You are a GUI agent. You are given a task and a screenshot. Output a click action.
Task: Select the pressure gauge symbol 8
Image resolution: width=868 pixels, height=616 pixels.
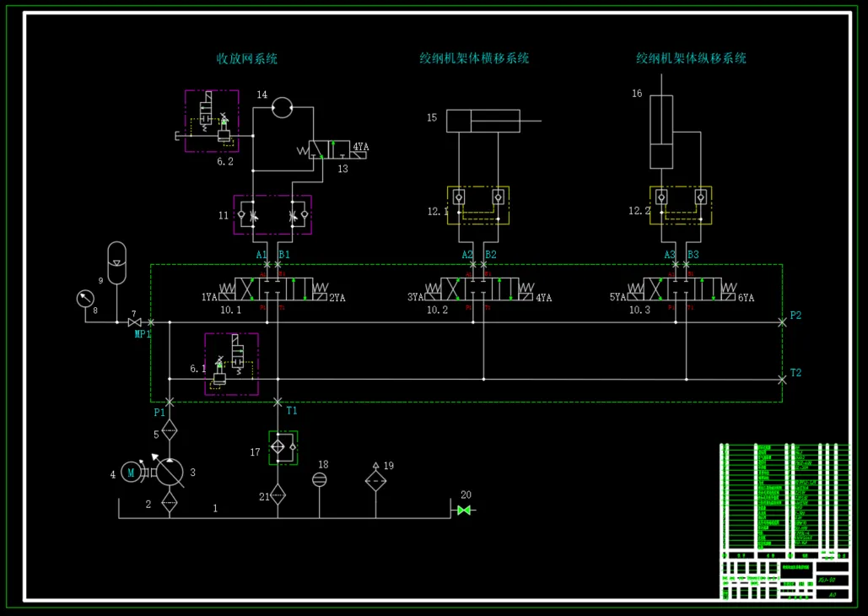click(x=85, y=299)
